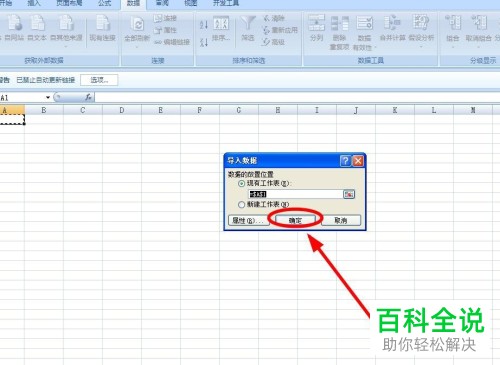Click 高级 (Advanced) filter item
The width and height of the screenshot is (500, 365).
click(273, 42)
